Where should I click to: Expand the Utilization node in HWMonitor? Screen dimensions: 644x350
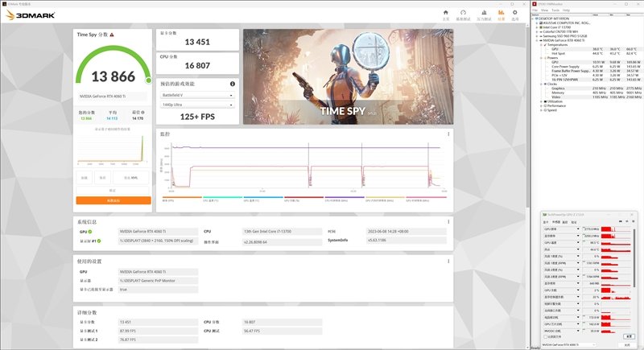point(541,101)
